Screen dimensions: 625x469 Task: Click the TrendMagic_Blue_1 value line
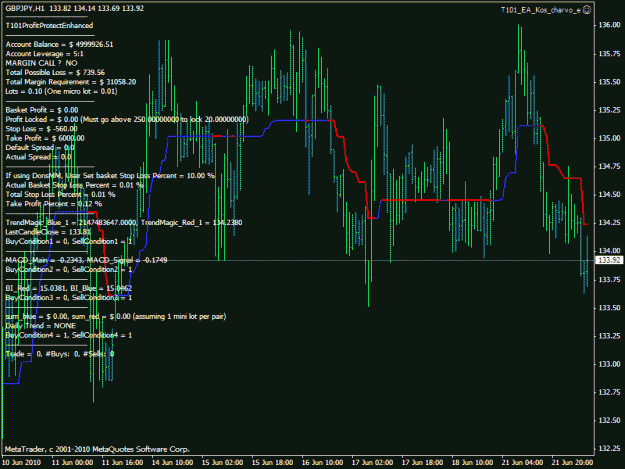click(x=124, y=222)
